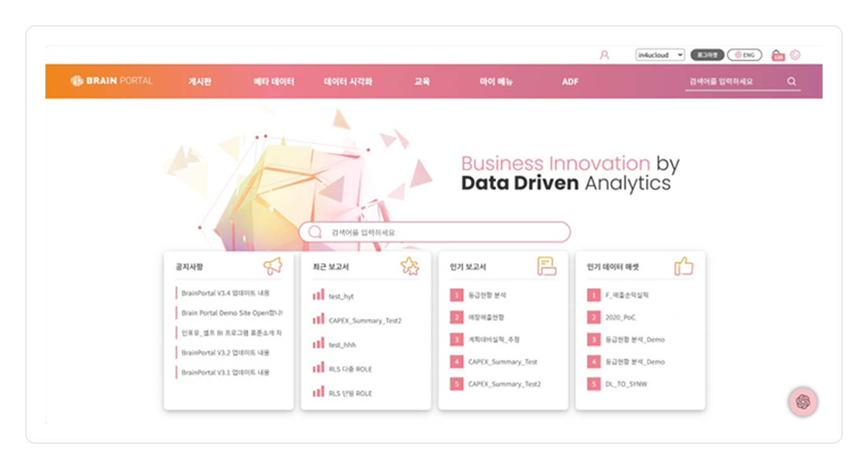
Task: Open the F_매출손익실적 popular dataset
Action: (626, 295)
